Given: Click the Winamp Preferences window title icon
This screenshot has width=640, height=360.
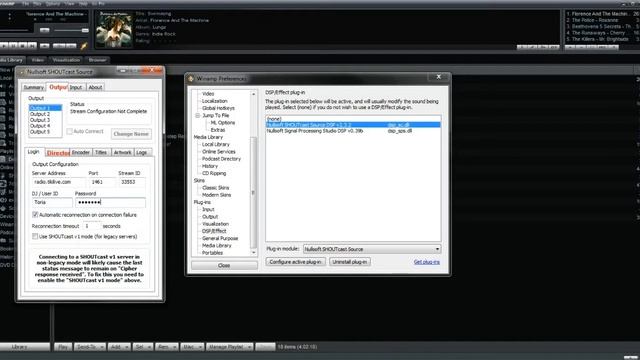Looking at the screenshot, I should (x=191, y=79).
